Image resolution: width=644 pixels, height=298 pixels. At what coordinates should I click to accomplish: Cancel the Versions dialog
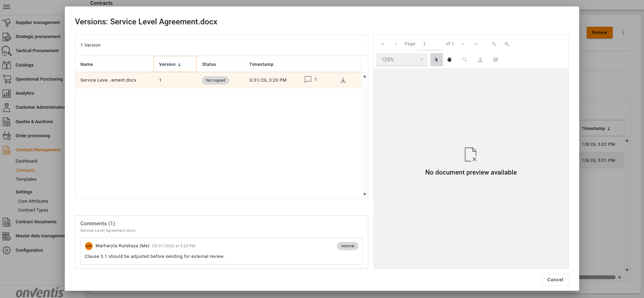click(555, 280)
